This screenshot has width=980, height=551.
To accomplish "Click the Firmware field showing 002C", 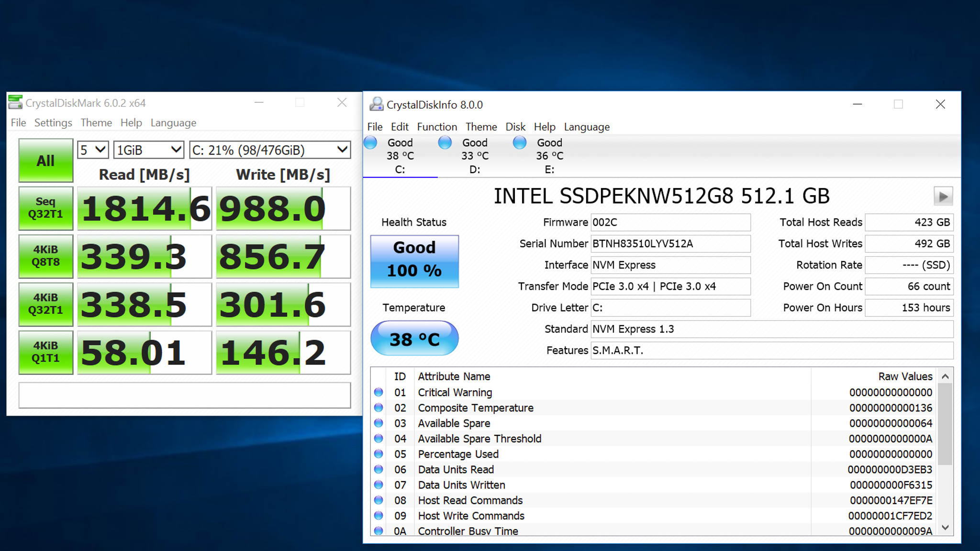I will pos(670,222).
